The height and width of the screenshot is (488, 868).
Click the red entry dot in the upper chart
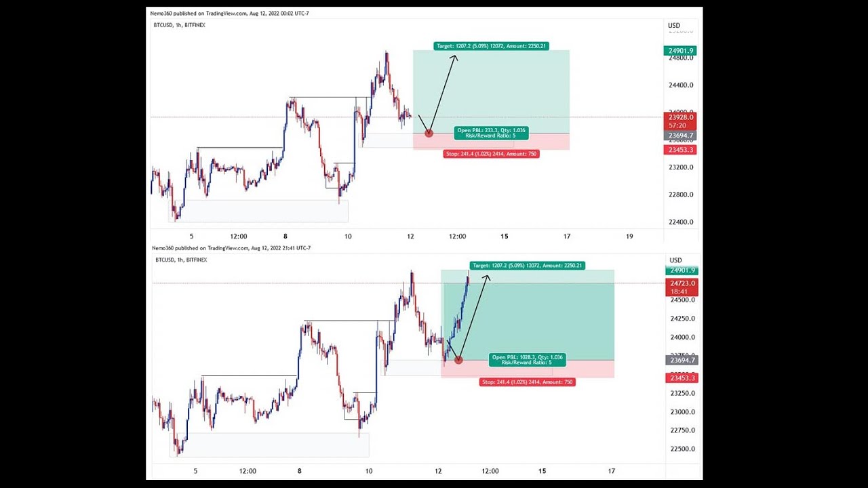coord(429,133)
